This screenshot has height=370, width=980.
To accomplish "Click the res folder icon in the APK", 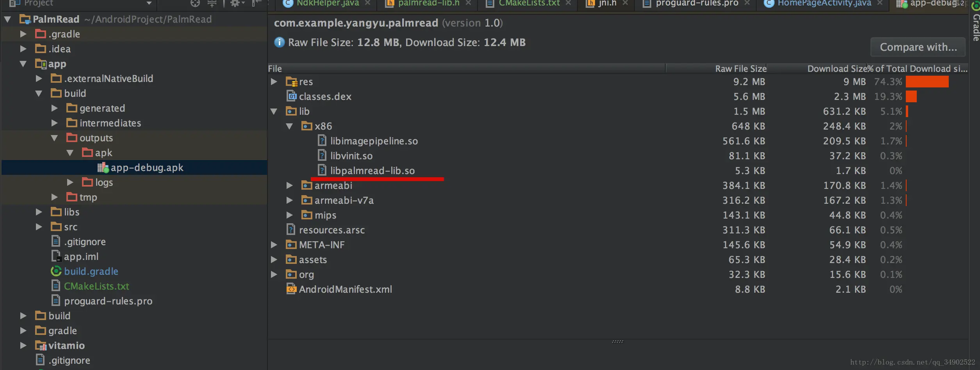I will (292, 82).
